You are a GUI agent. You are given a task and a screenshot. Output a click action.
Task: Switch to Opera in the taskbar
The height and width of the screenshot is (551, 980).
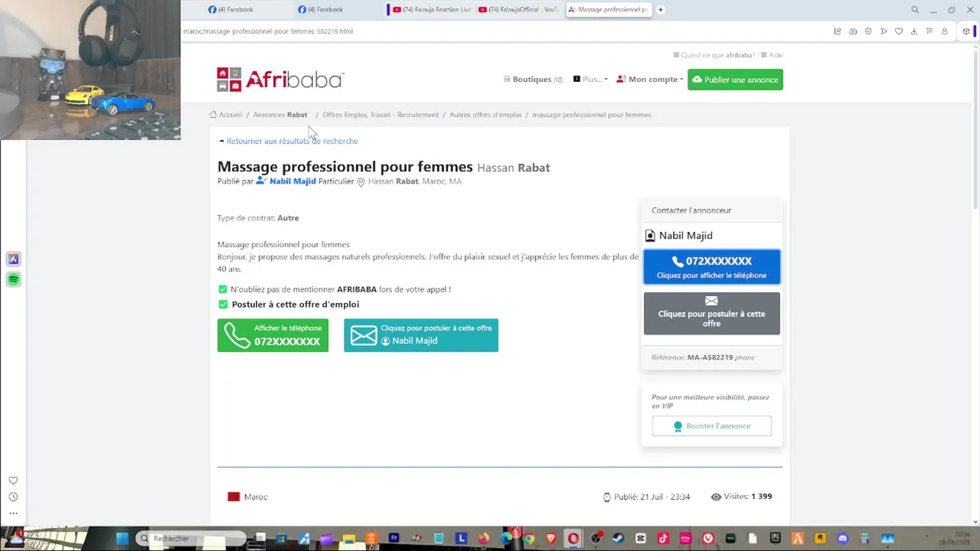pos(573,539)
